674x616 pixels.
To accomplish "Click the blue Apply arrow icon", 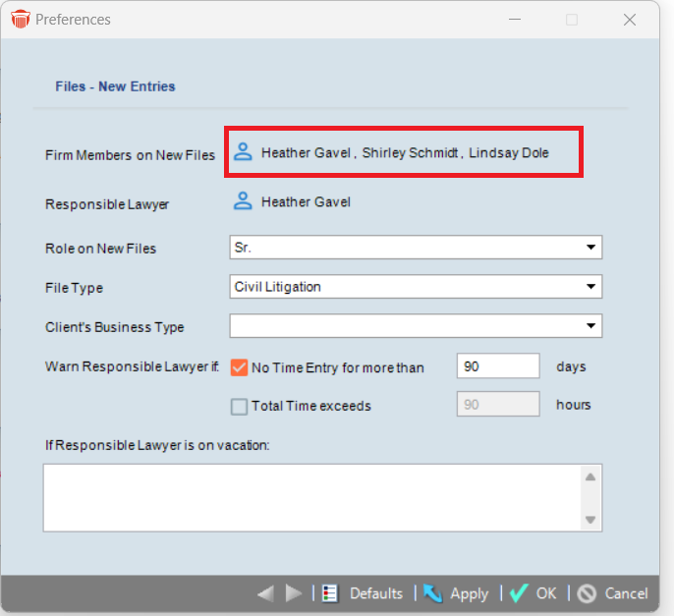I will (x=433, y=593).
